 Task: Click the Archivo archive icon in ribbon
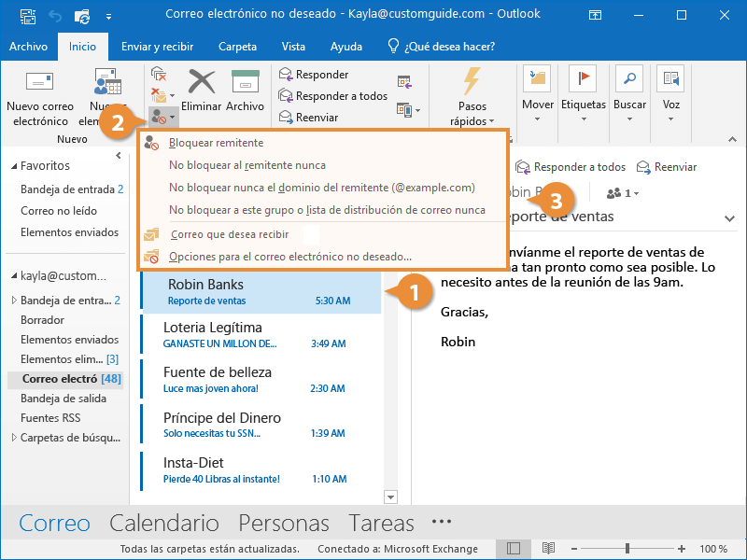pyautogui.click(x=245, y=81)
